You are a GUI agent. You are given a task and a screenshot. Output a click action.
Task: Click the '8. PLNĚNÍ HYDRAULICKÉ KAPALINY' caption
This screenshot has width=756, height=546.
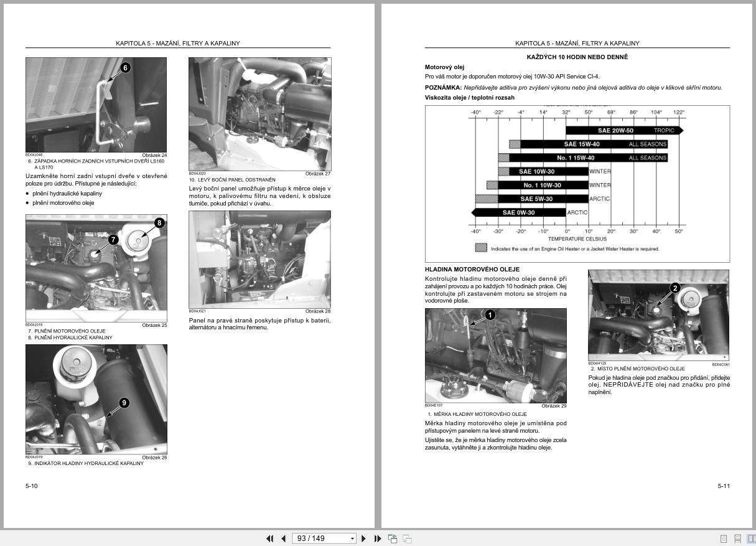[x=70, y=338]
